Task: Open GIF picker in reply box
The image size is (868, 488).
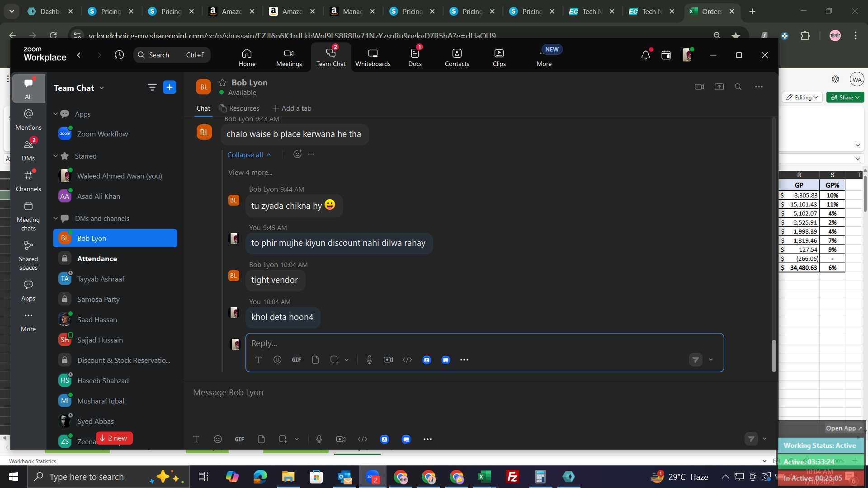Action: pos(297,360)
